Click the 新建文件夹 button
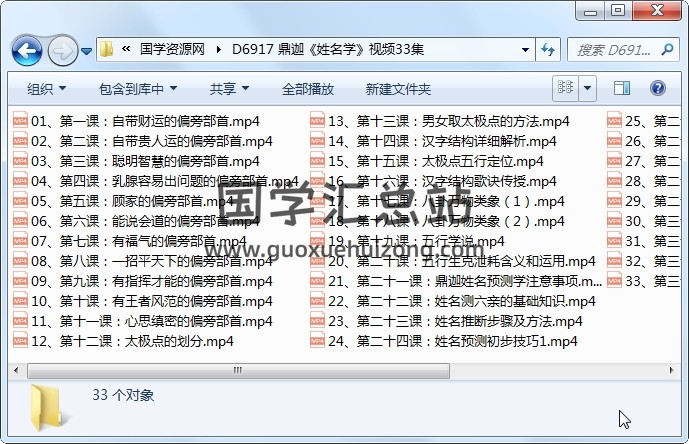This screenshot has height=444, width=689. [398, 89]
